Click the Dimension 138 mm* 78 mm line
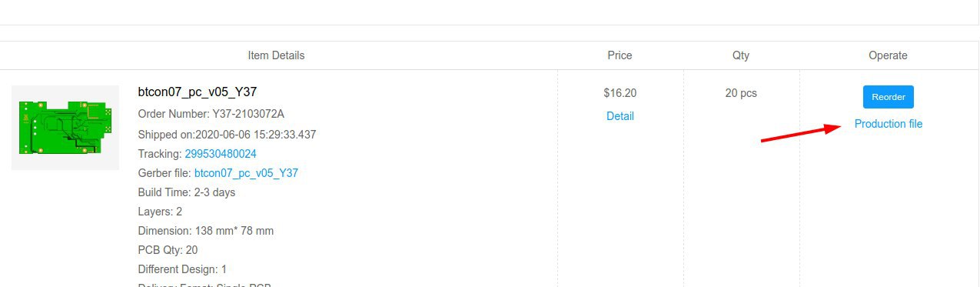Image resolution: width=980 pixels, height=287 pixels. click(206, 231)
